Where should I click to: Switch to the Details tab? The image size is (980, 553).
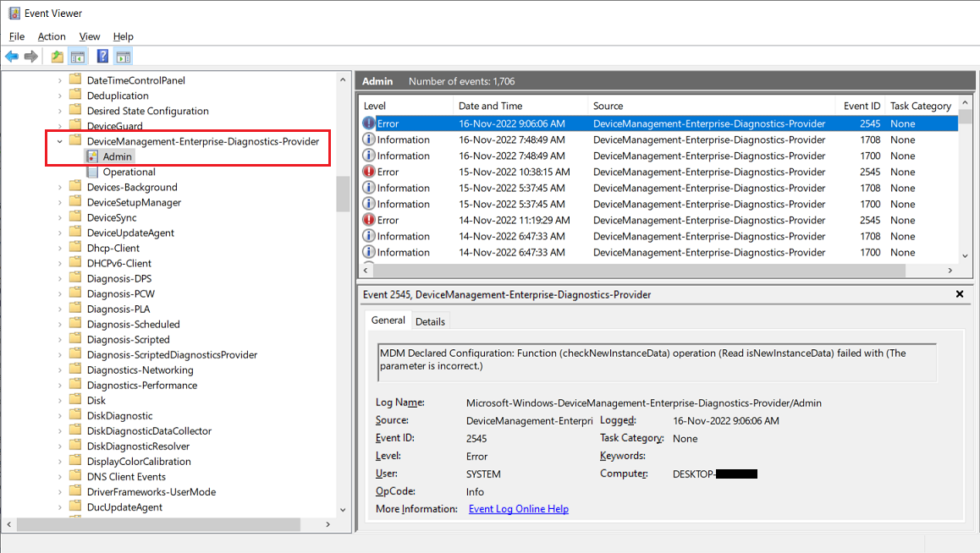pos(430,321)
